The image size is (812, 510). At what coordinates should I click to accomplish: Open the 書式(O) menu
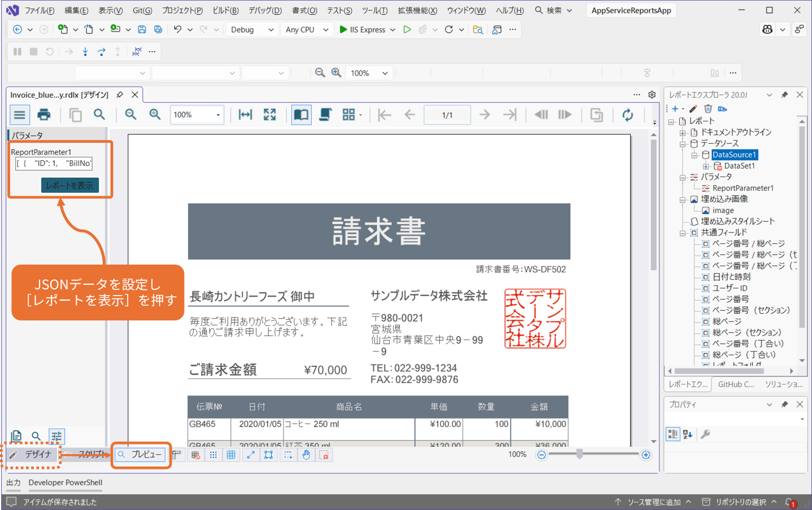click(x=305, y=10)
